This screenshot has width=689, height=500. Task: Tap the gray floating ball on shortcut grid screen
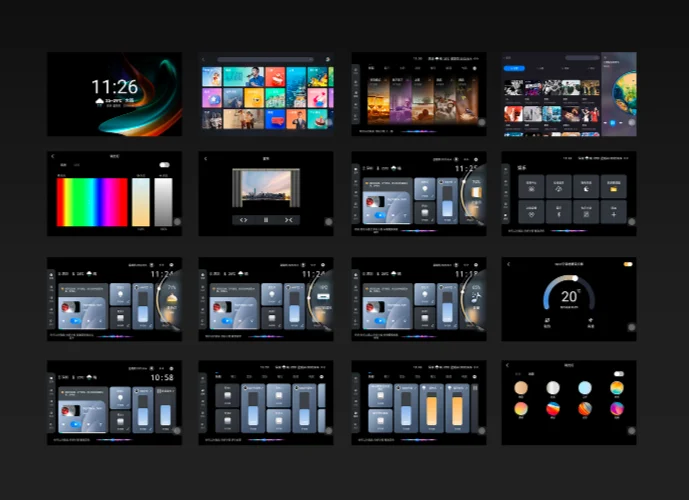[631, 222]
